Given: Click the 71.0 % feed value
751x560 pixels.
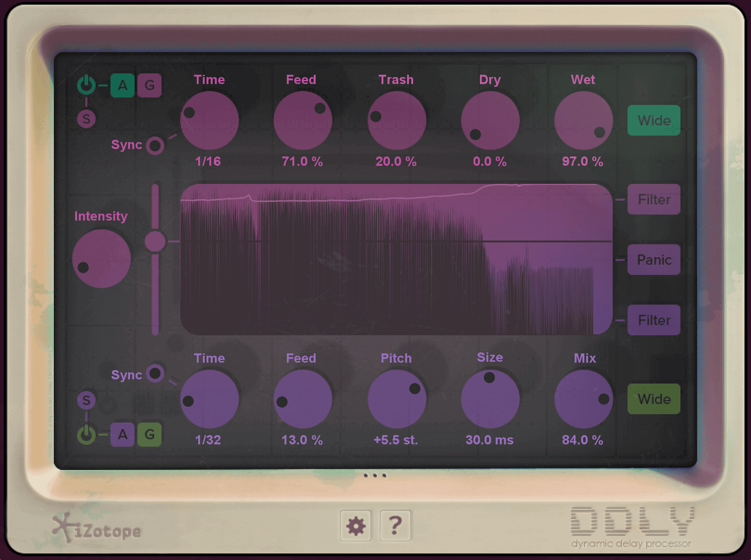Looking at the screenshot, I should coord(302,162).
